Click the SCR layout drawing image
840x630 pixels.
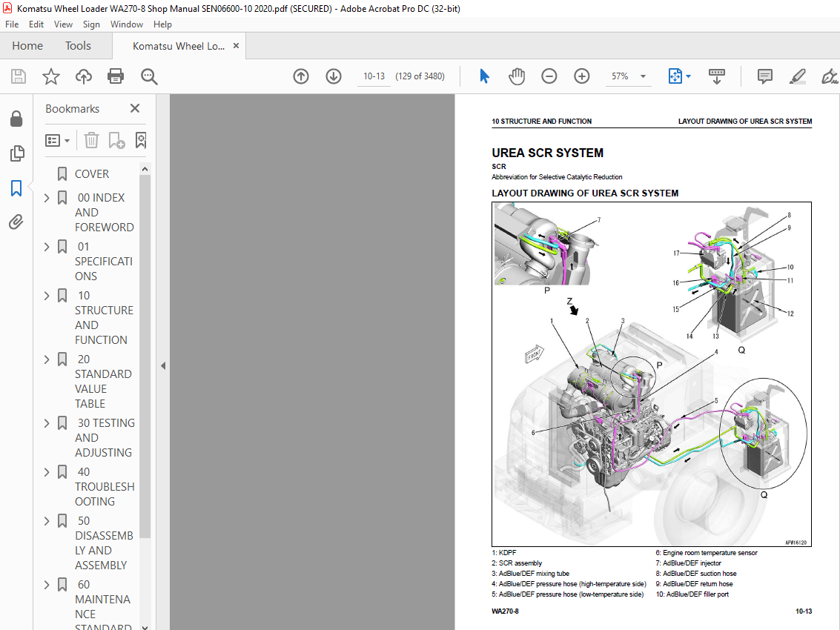point(652,374)
